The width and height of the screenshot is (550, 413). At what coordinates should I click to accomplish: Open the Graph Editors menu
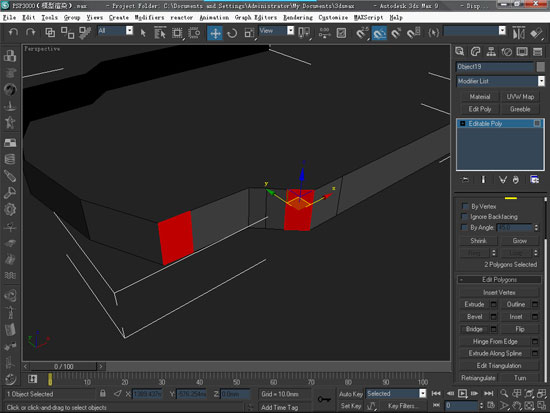[x=255, y=18]
